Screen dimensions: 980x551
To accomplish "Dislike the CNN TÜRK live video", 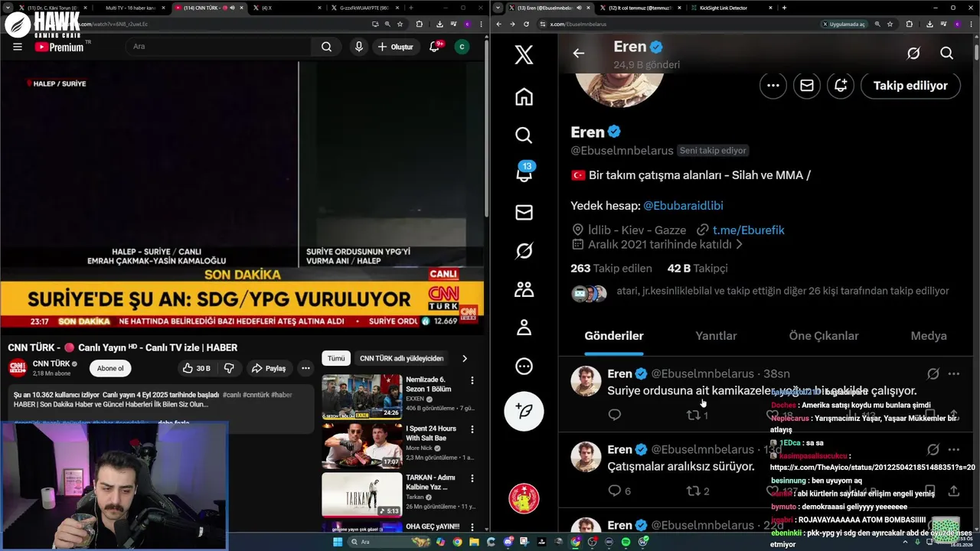I will tap(229, 368).
